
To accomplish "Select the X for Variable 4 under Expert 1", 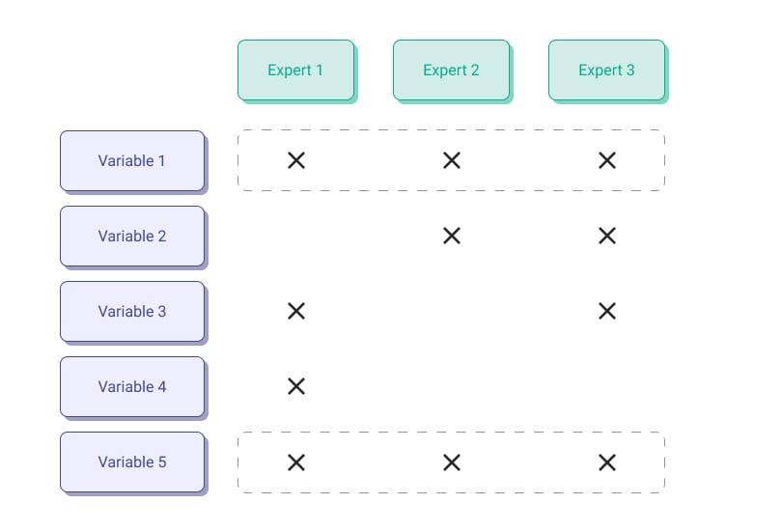I will click(x=296, y=386).
